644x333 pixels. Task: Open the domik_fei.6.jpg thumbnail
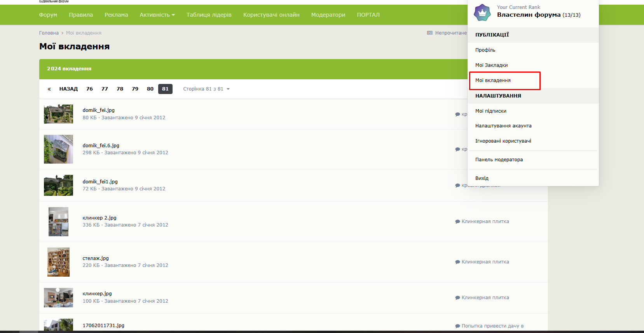(x=58, y=149)
